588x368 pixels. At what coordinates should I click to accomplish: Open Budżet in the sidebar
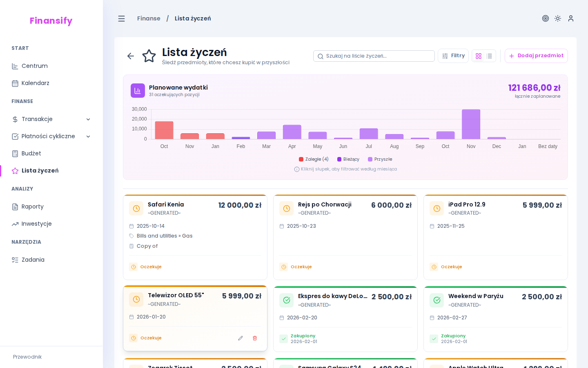(x=31, y=153)
